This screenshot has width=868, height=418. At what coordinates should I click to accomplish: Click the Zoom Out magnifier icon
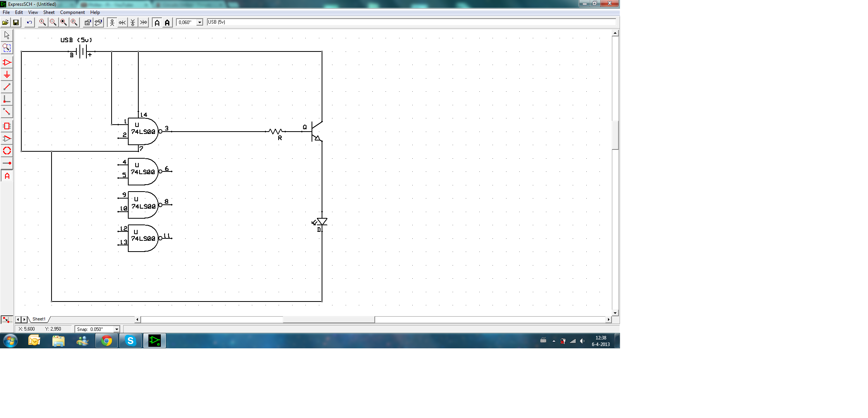pyautogui.click(x=53, y=22)
